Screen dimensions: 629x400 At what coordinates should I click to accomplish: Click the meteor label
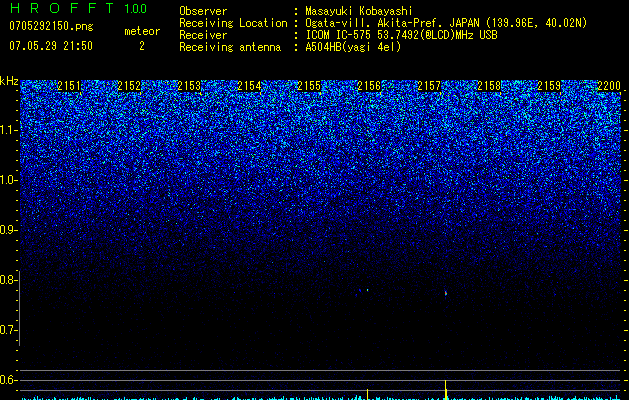[x=142, y=31]
